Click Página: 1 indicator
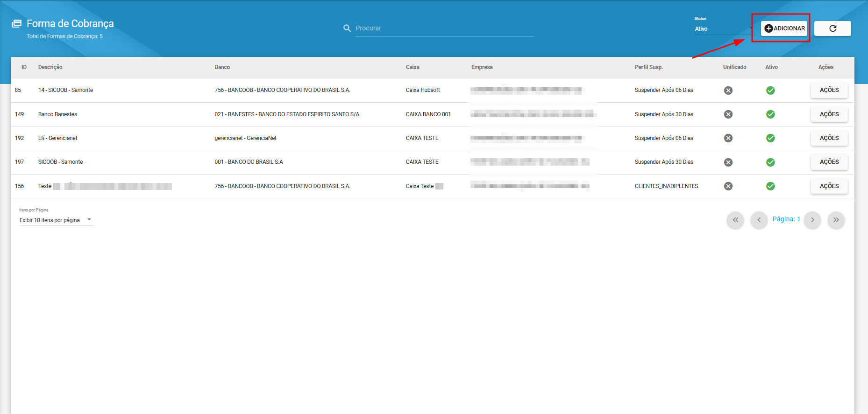 [786, 219]
